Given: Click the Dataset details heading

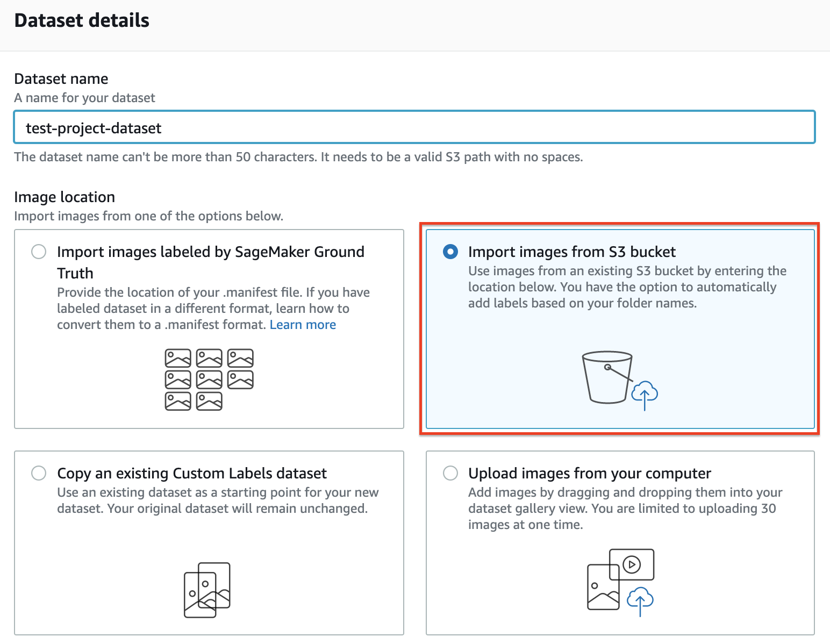Looking at the screenshot, I should tap(82, 20).
